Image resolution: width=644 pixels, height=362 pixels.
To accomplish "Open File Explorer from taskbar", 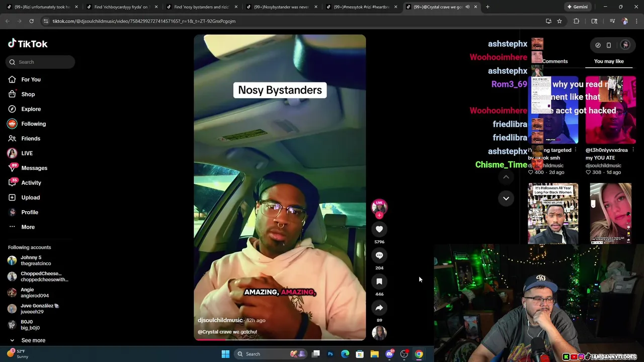I will tap(374, 354).
